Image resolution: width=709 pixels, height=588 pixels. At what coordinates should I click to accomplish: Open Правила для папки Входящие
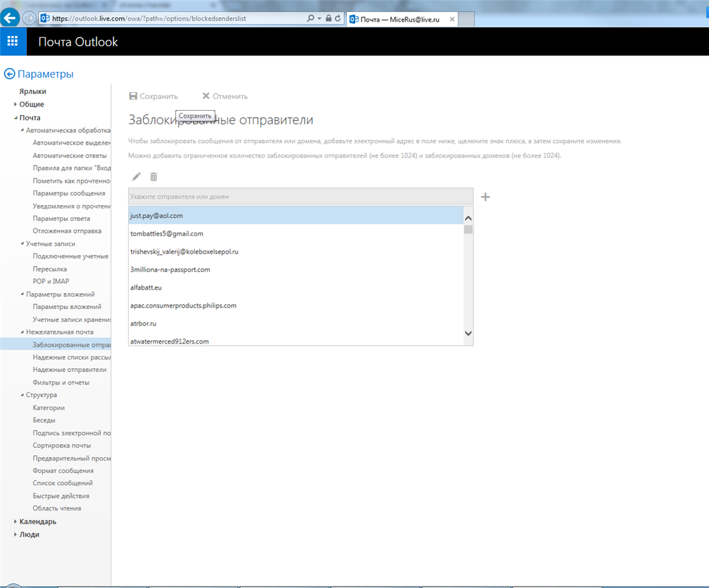coord(71,168)
